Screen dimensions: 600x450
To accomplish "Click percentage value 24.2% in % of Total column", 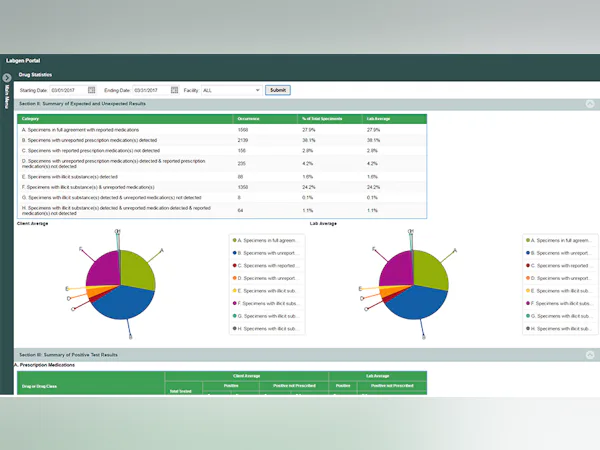I will pos(308,187).
